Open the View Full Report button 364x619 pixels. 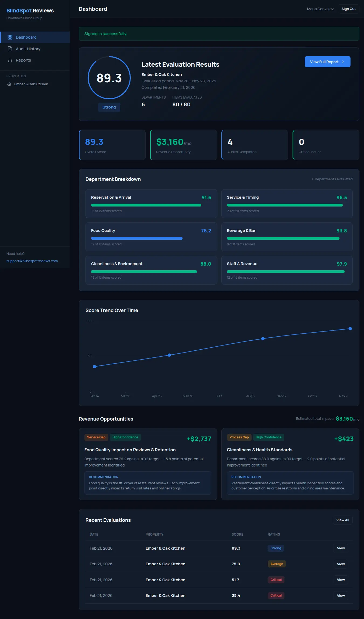coord(327,62)
